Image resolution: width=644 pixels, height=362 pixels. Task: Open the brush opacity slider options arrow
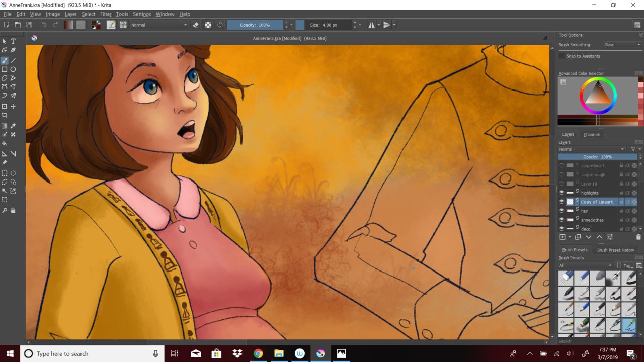(292, 25)
